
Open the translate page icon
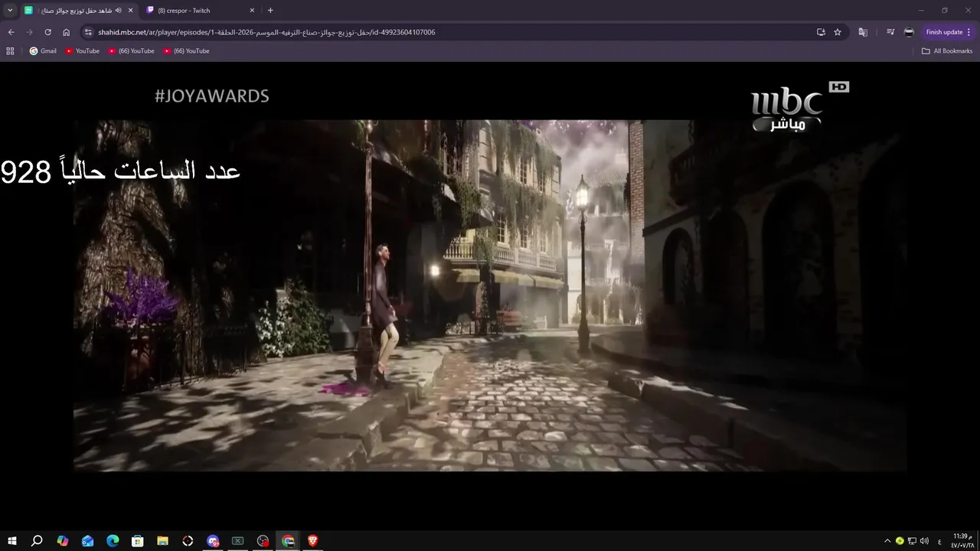(x=863, y=32)
